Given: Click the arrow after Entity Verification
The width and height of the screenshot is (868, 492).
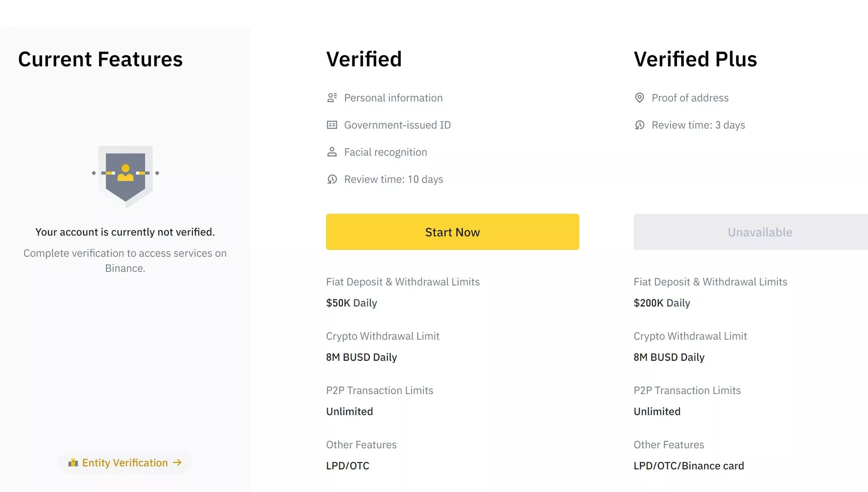Looking at the screenshot, I should [x=177, y=463].
